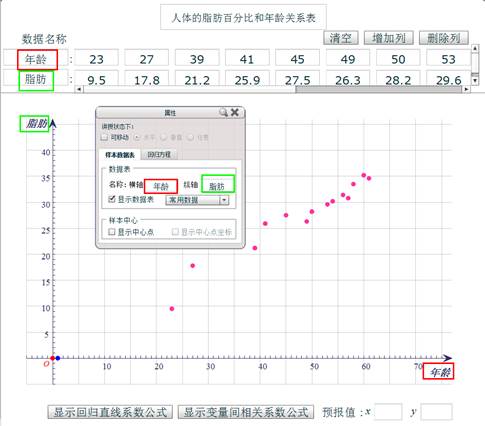This screenshot has height=426, width=485.
Task: Select the 样本数据表 tab
Action: pos(120,155)
